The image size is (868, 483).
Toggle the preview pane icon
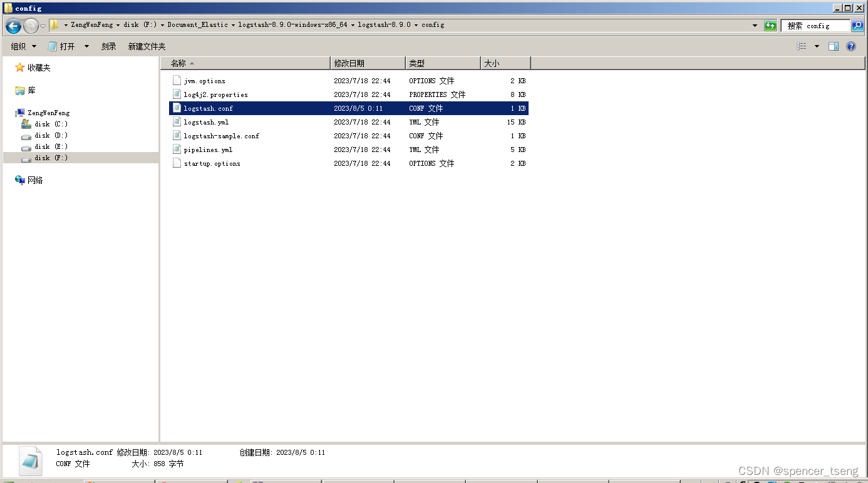pyautogui.click(x=834, y=46)
